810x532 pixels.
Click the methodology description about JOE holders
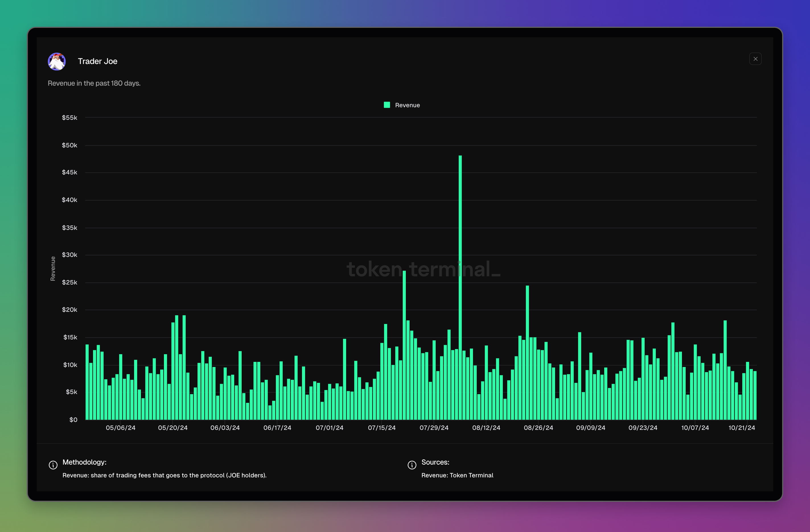(165, 475)
